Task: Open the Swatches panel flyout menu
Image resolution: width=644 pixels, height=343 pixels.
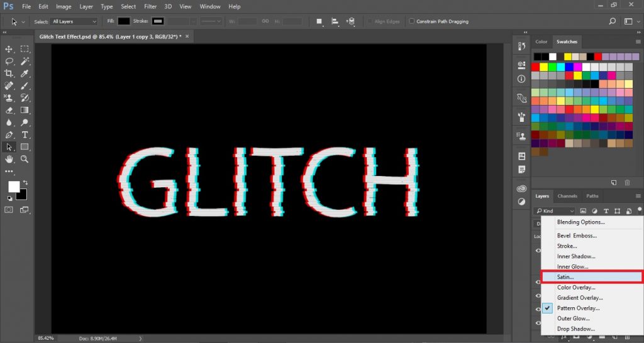Action: pos(638,42)
